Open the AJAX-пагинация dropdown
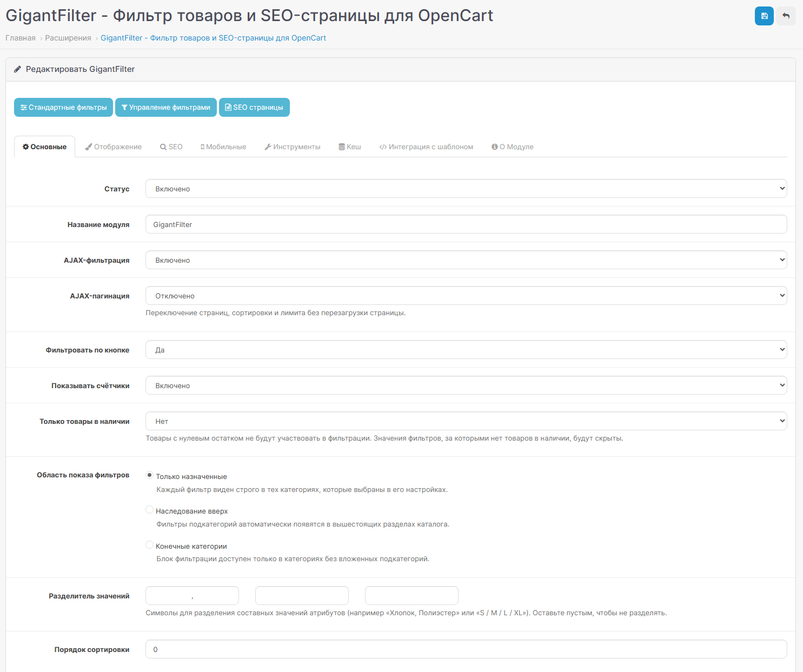The image size is (803, 672). 466,296
